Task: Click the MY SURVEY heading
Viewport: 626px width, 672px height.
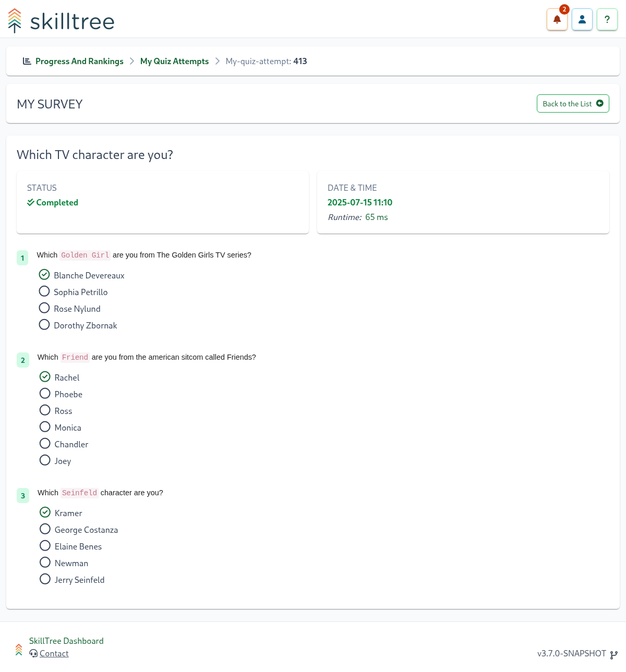Action: point(50,104)
